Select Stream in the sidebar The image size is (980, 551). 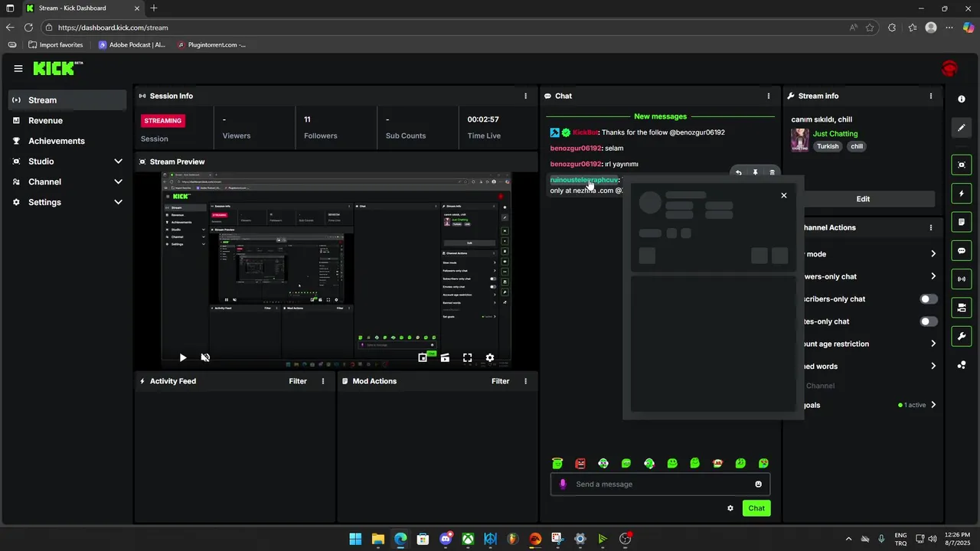coord(67,100)
